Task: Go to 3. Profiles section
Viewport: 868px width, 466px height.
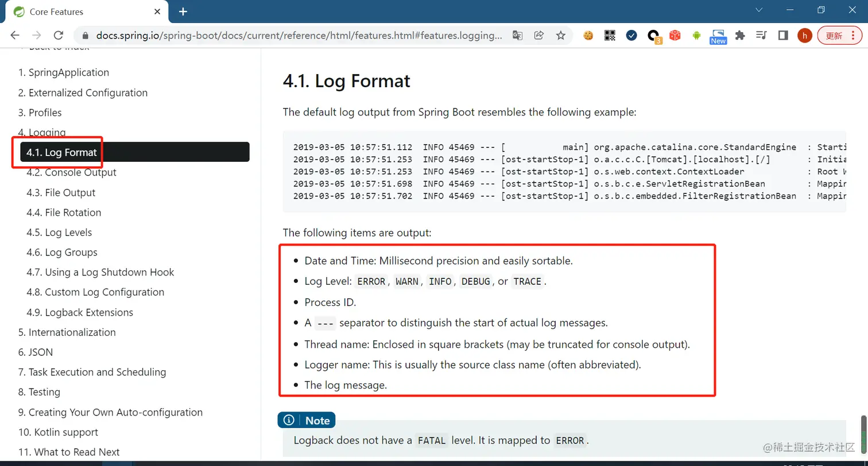Action: [x=40, y=112]
